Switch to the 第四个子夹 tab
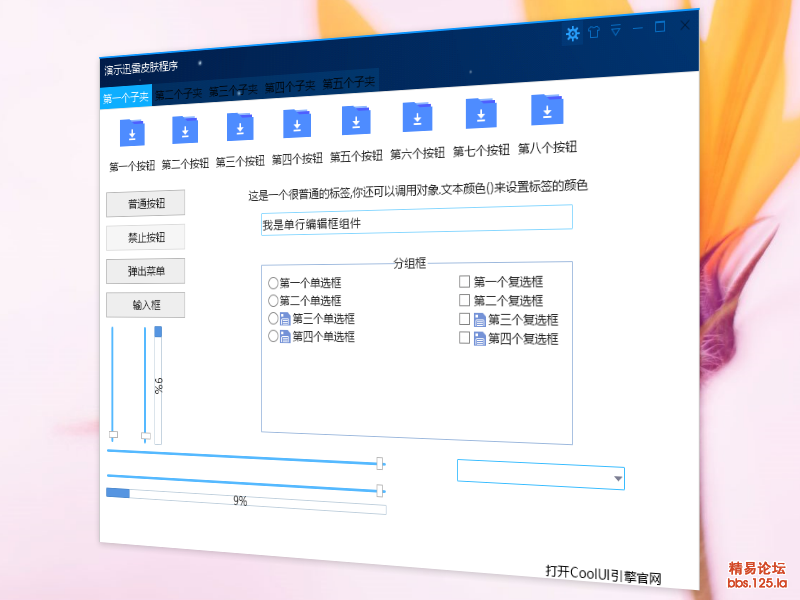 click(289, 86)
